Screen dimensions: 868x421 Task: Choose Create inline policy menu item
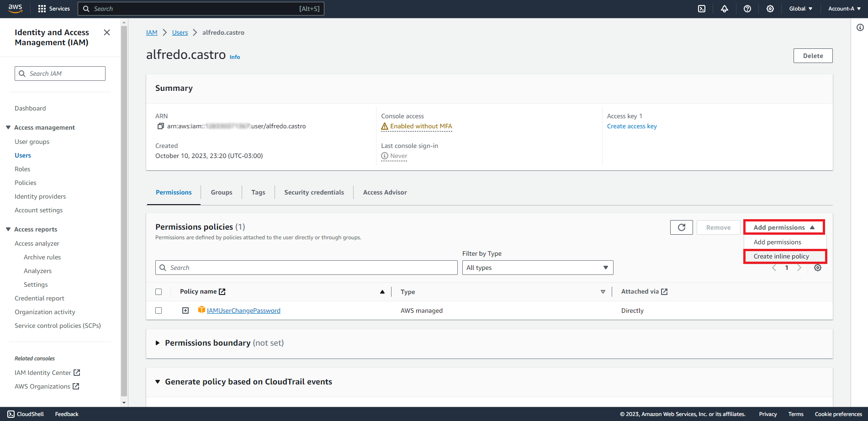tap(785, 256)
